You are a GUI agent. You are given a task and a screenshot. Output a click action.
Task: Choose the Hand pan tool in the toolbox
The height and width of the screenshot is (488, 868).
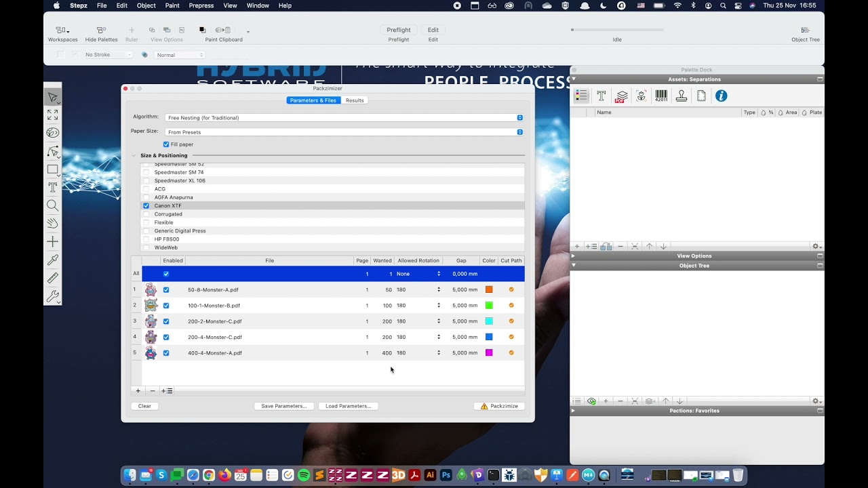coord(53,223)
